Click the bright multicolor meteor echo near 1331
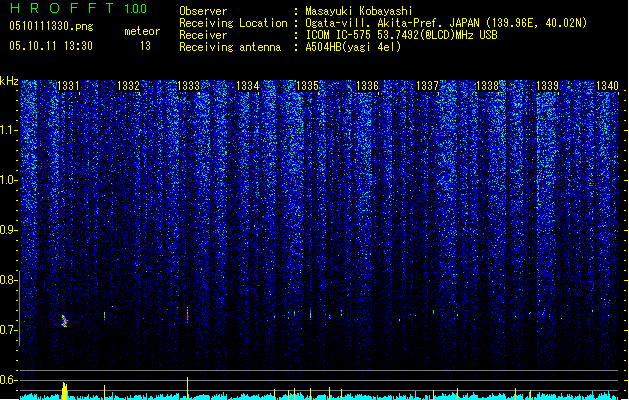This screenshot has width=629, height=400. (x=65, y=321)
